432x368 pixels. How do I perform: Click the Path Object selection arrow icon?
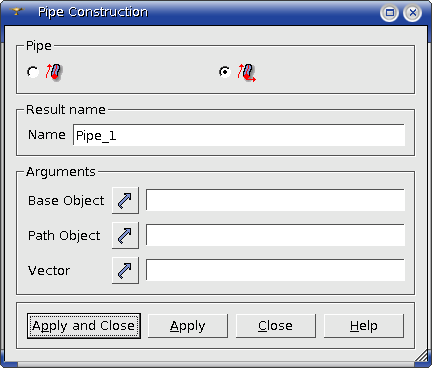tap(125, 235)
